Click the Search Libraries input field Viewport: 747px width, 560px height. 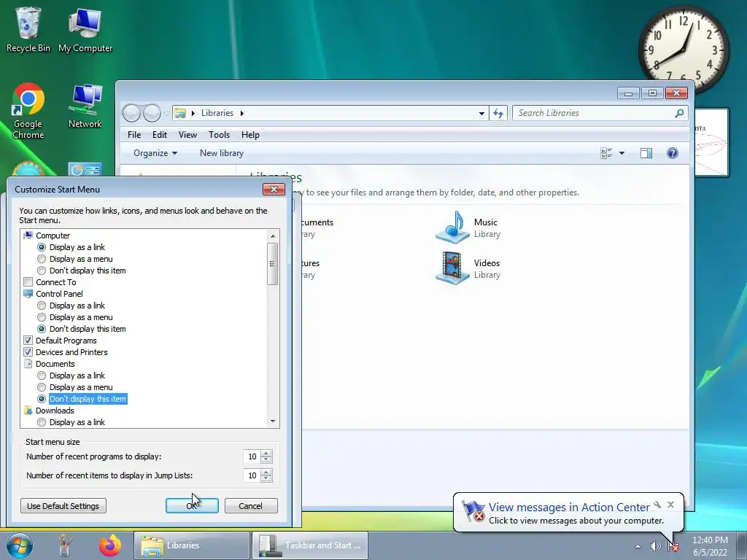click(x=593, y=113)
